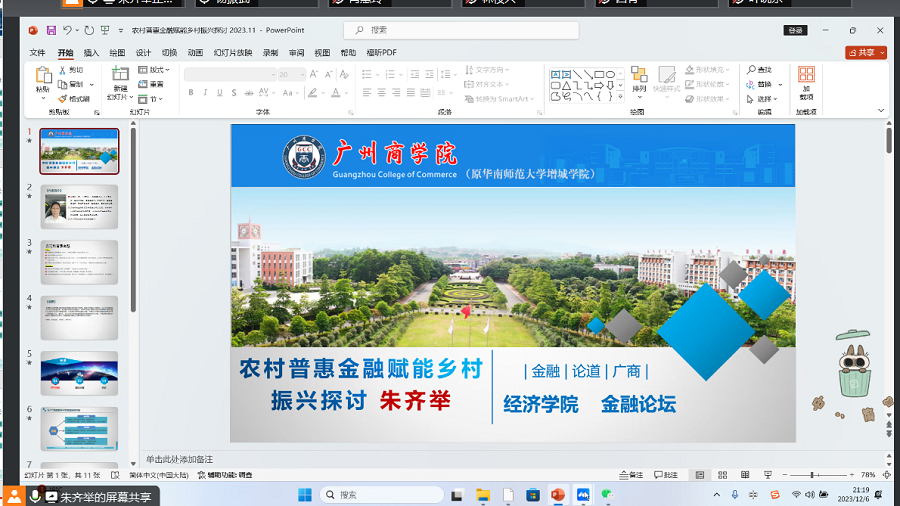
Task: Click the Share (共享) button
Action: pyautogui.click(x=865, y=53)
